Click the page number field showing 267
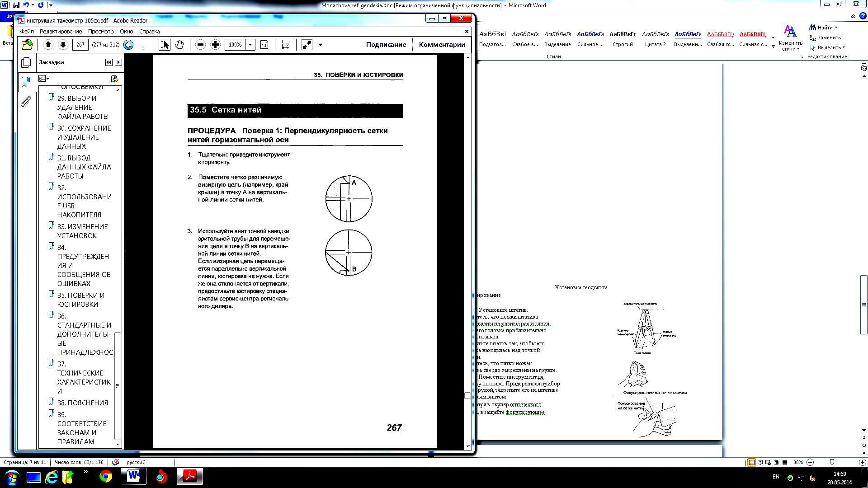Screen dimensions: 868x488 [80, 45]
